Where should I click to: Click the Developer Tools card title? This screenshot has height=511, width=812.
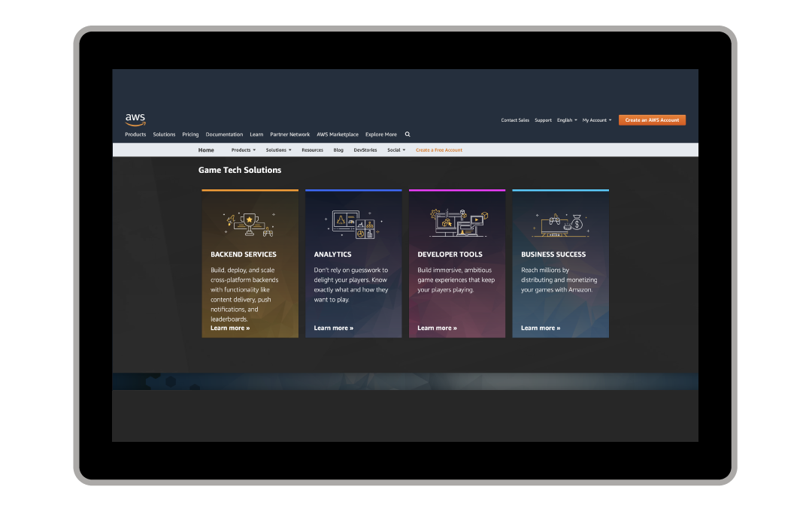point(450,255)
